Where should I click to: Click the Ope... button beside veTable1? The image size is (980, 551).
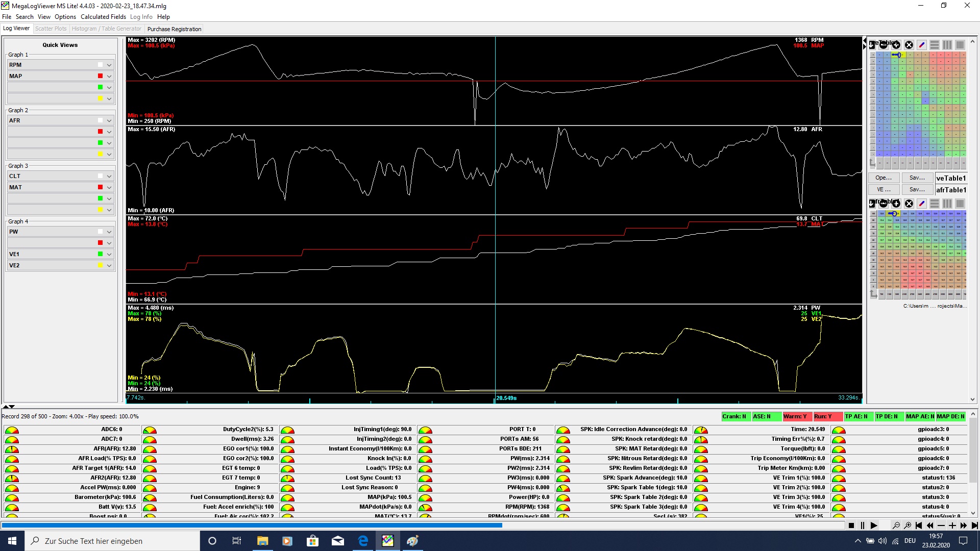pos(884,178)
